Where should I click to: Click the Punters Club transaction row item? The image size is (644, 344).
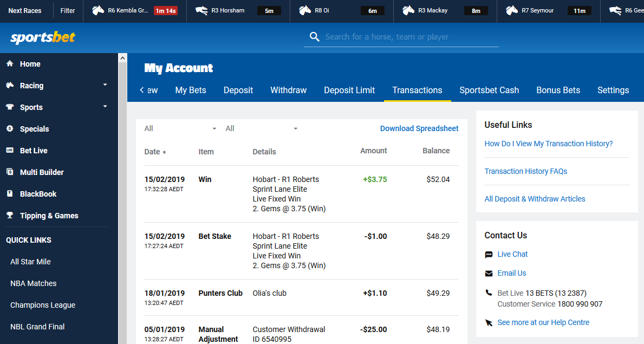(x=220, y=293)
